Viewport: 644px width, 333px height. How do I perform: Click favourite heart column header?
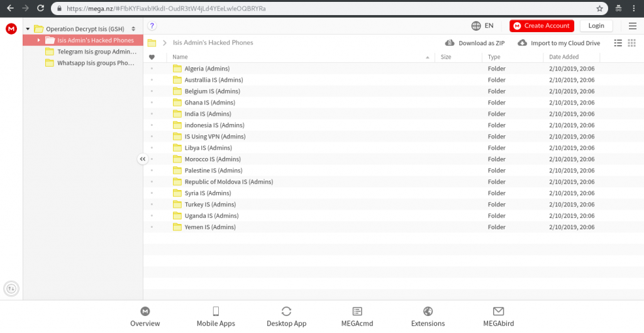(152, 57)
